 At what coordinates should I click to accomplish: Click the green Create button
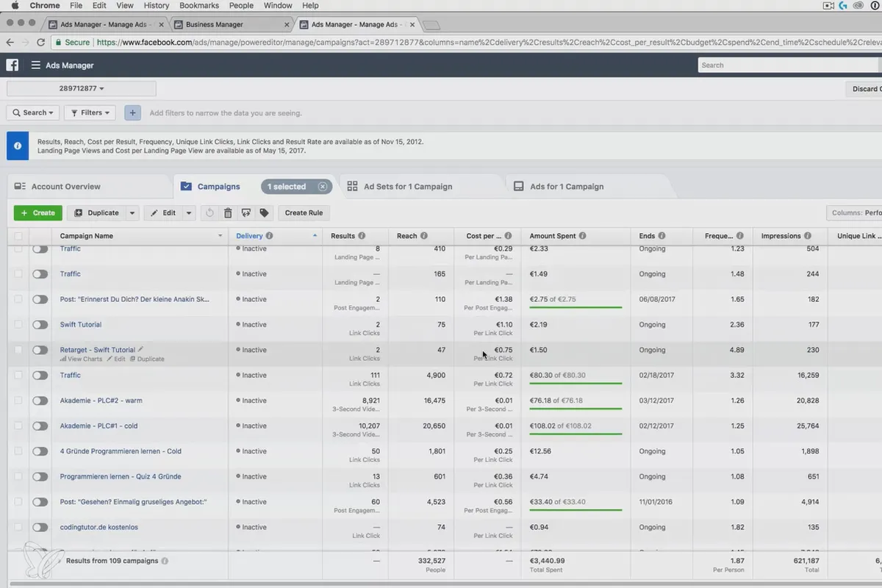click(x=38, y=213)
